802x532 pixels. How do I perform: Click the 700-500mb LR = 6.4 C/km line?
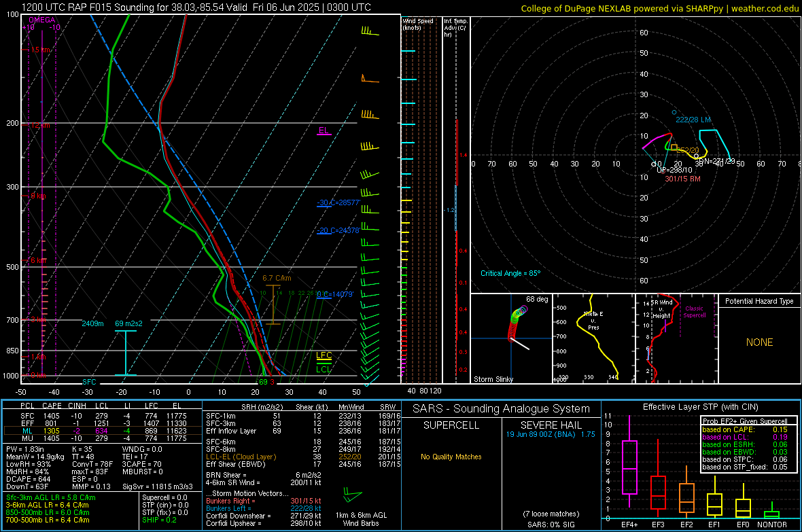pos(48,520)
